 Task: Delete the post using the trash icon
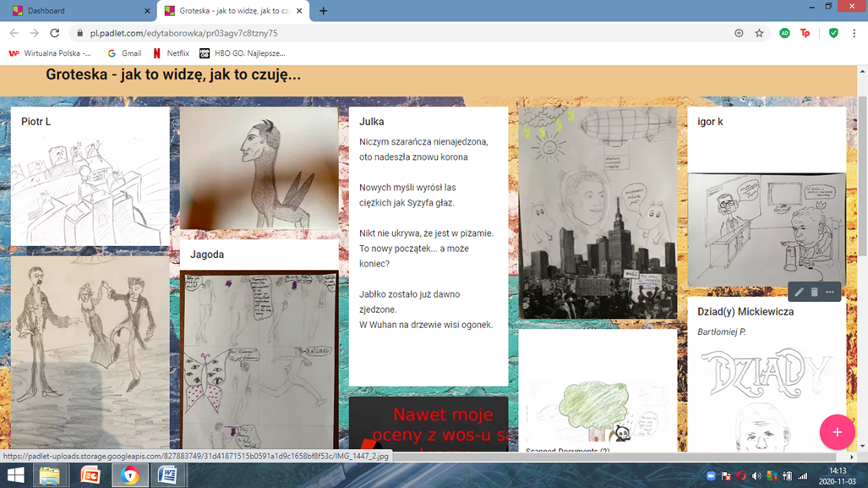[815, 293]
